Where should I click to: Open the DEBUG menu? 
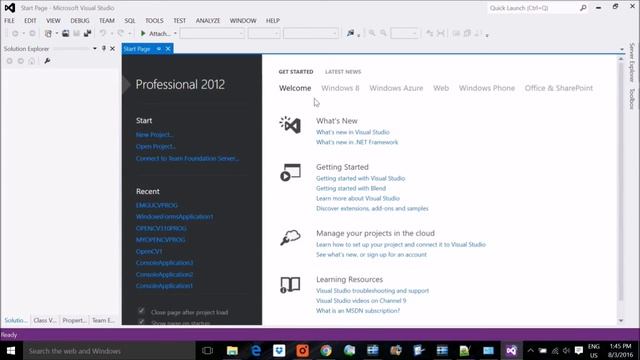point(80,20)
